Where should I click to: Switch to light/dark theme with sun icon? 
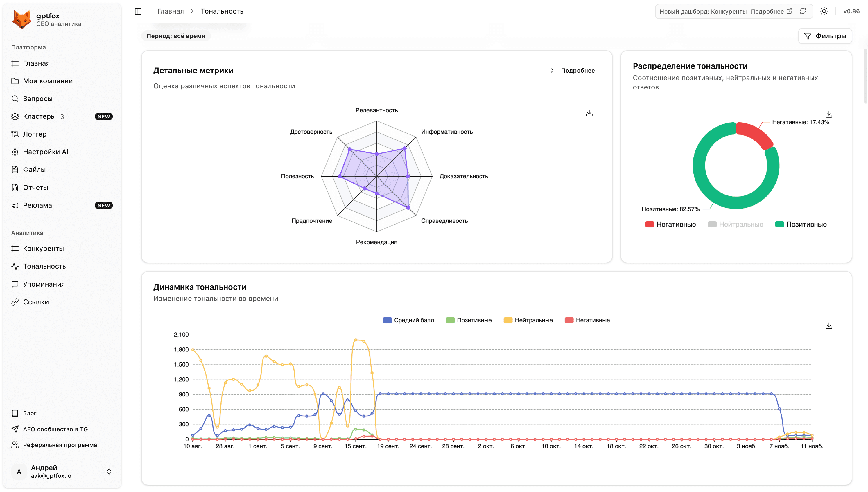tap(824, 11)
